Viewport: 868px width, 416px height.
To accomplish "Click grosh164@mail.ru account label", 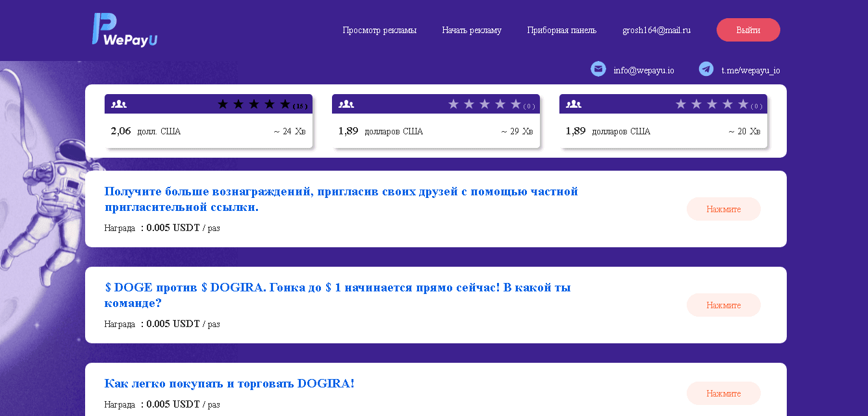I will click(x=656, y=30).
